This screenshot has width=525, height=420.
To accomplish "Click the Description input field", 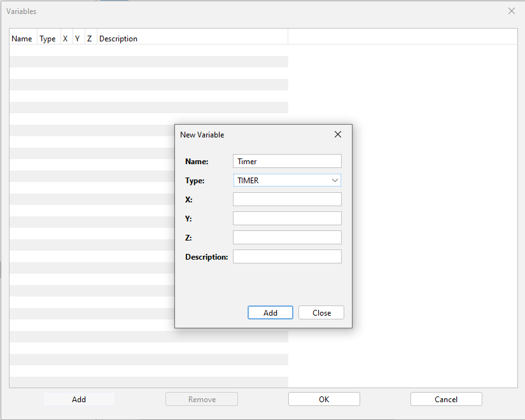I will point(287,256).
